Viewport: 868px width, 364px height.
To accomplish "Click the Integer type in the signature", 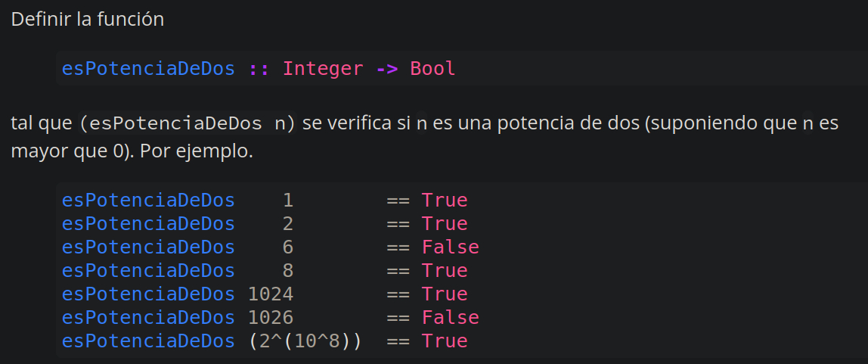I will 323,69.
